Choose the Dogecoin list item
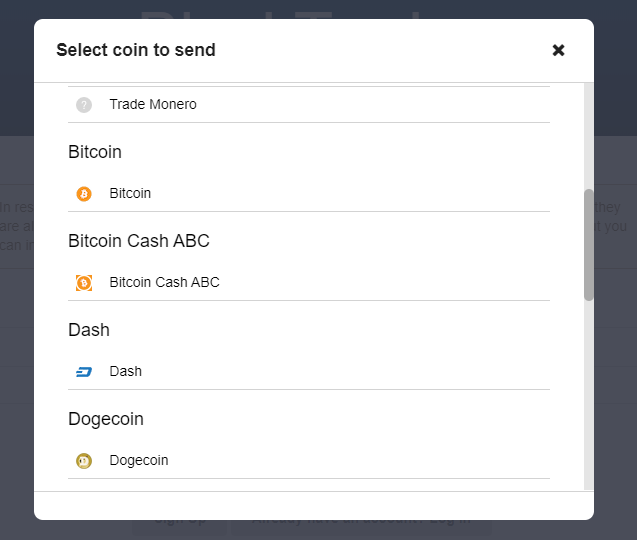This screenshot has height=540, width=637. [x=309, y=460]
